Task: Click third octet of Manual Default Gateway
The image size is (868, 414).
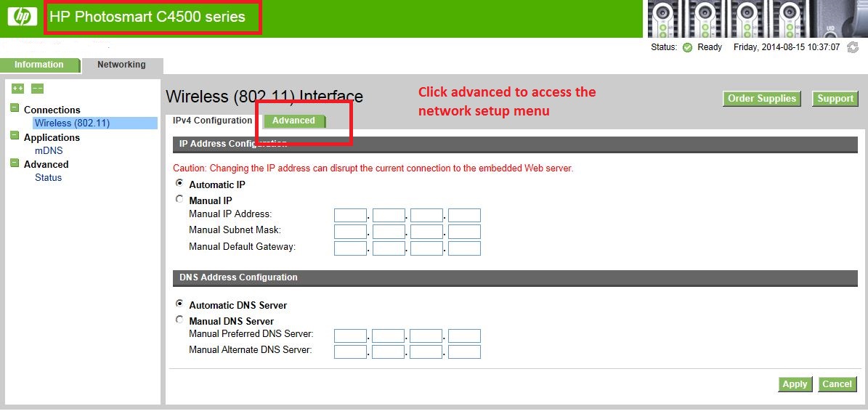Action: pyautogui.click(x=426, y=248)
